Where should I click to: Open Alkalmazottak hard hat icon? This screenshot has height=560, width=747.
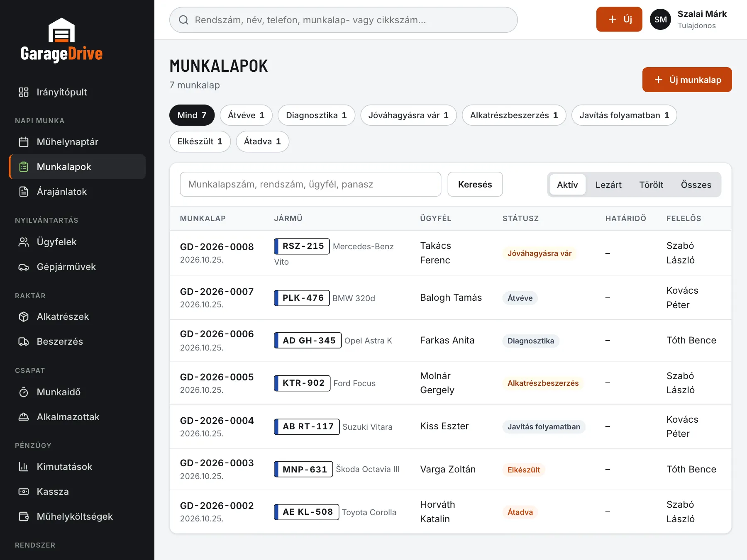pos(24,417)
